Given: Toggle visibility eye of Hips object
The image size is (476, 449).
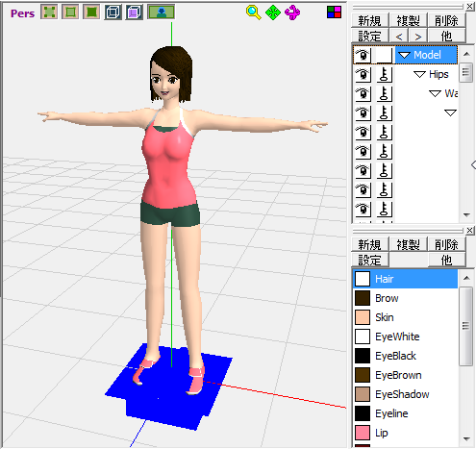Looking at the screenshot, I should coord(363,74).
